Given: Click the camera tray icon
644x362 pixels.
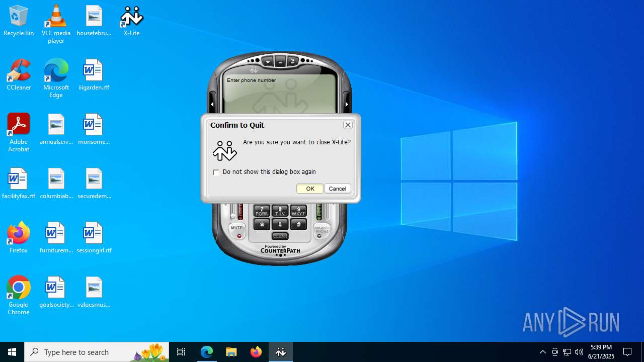Looking at the screenshot, I should (x=555, y=352).
